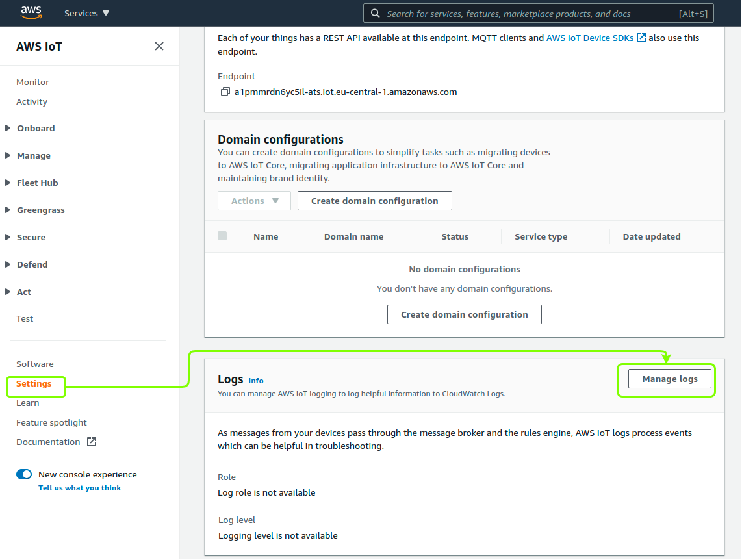
Task: Expand the Greengrass section arrow
Action: tap(8, 210)
